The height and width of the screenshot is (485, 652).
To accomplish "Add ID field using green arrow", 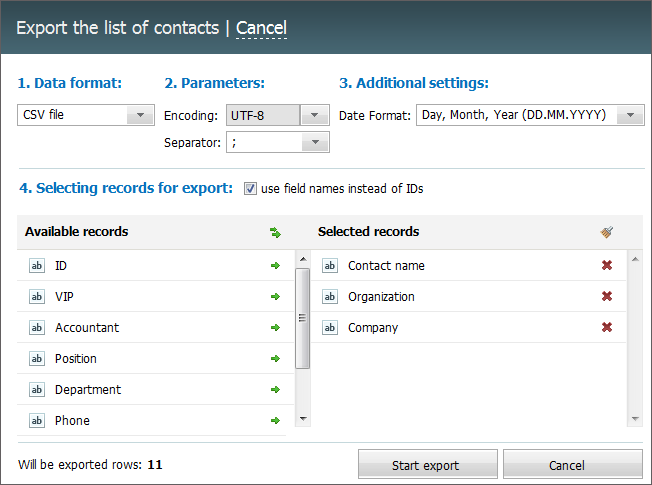I will pos(275,265).
